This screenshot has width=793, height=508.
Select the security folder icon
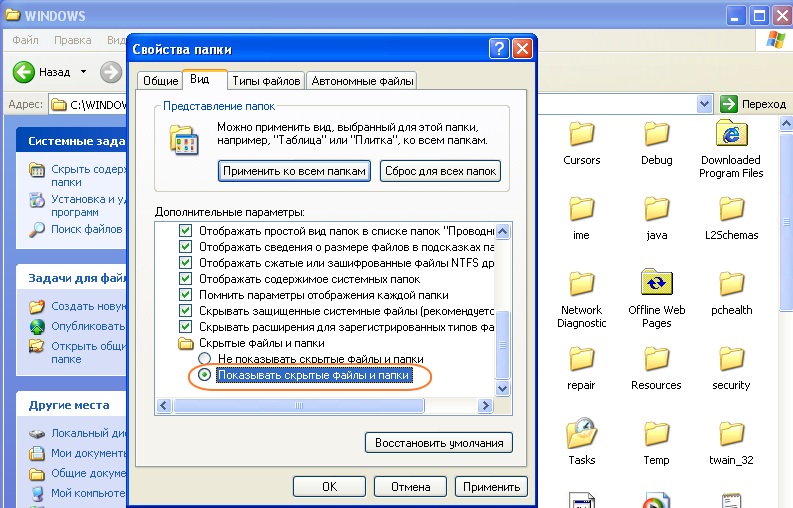click(731, 358)
